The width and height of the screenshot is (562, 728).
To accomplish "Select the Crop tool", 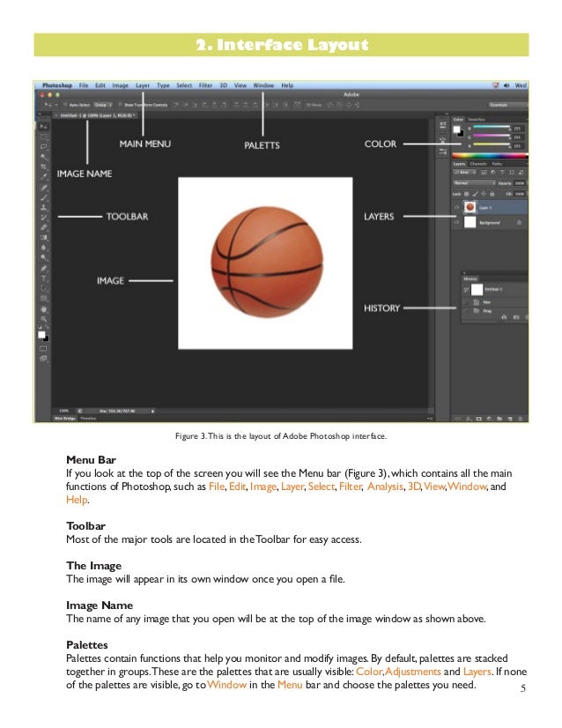I will click(43, 167).
